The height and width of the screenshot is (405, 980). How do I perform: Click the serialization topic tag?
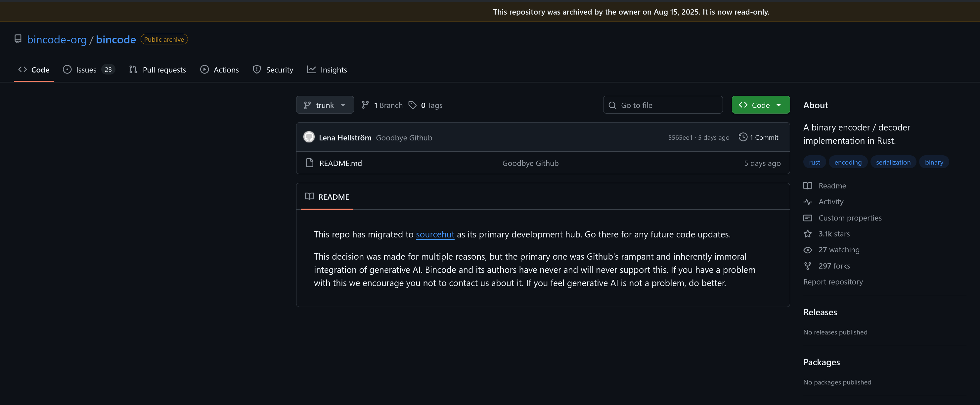tap(893, 162)
